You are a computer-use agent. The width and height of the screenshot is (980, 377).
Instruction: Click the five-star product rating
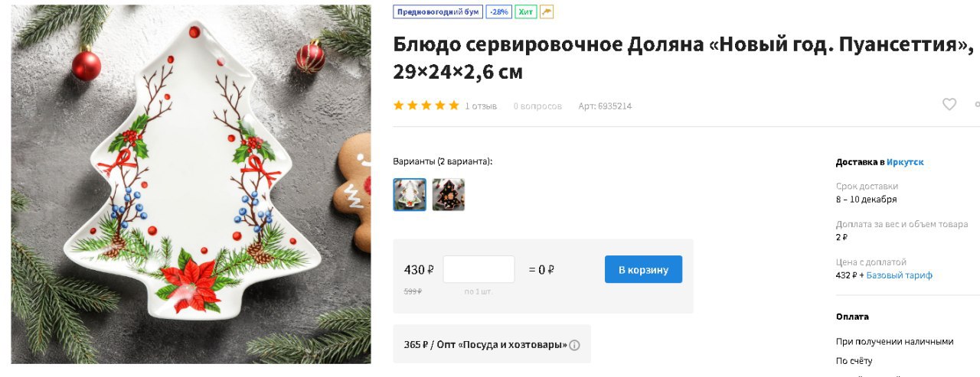(426, 106)
